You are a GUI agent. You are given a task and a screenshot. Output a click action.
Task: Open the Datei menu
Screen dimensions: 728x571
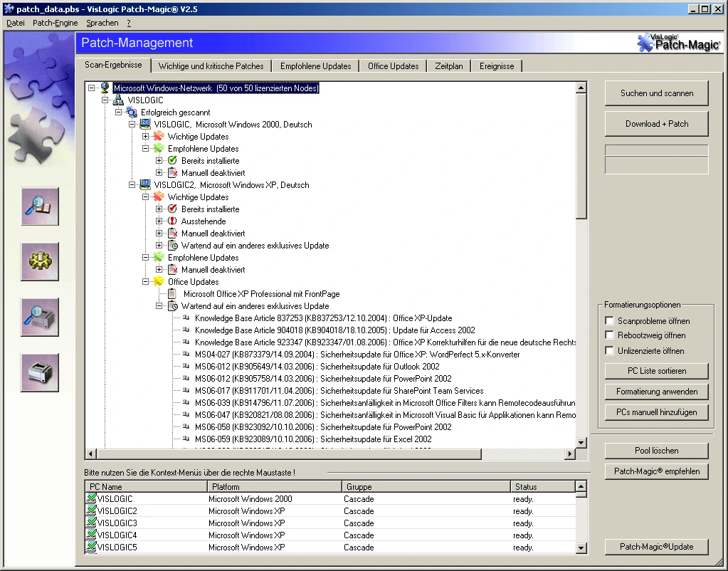pos(16,23)
